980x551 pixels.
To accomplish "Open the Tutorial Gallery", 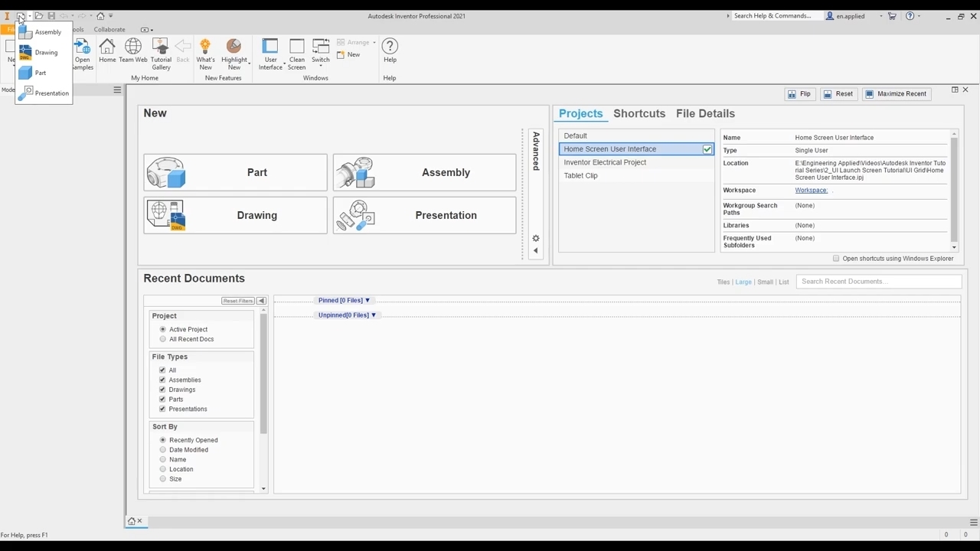I will pos(161,54).
